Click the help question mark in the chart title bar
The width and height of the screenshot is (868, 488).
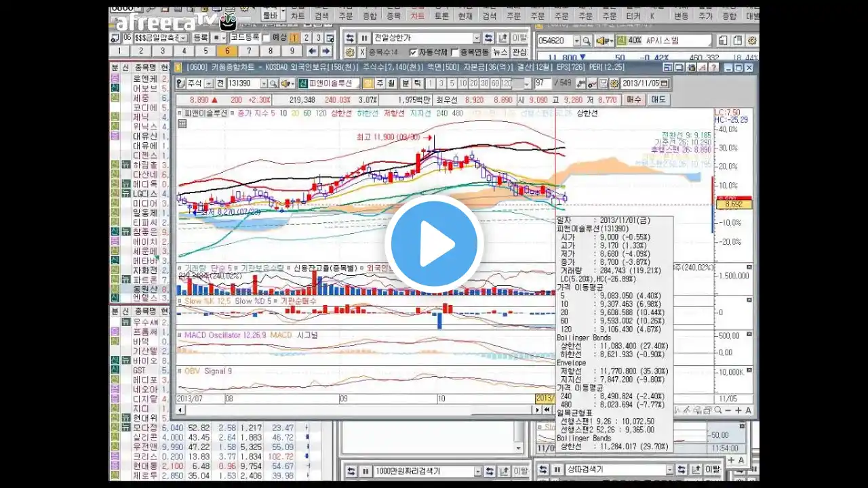pos(713,68)
